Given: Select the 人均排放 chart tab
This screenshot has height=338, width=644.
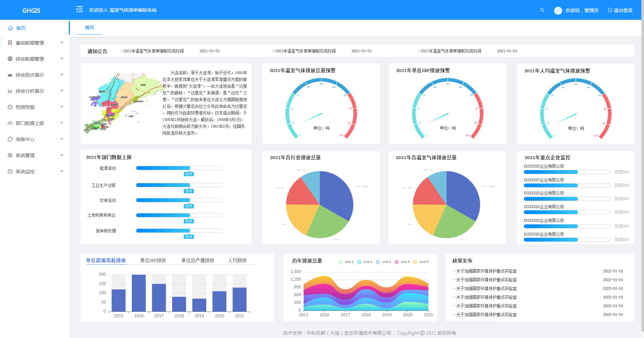Looking at the screenshot, I should (x=237, y=260).
